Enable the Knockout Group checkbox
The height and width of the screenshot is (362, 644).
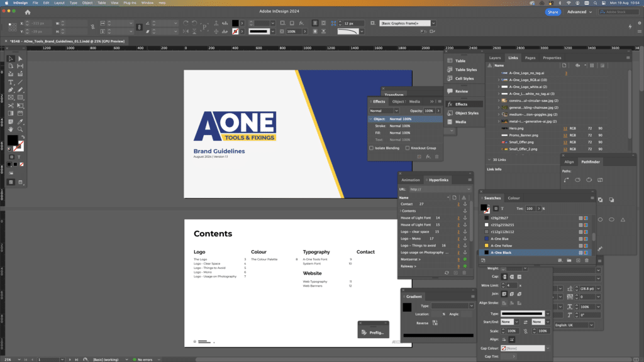[408, 148]
